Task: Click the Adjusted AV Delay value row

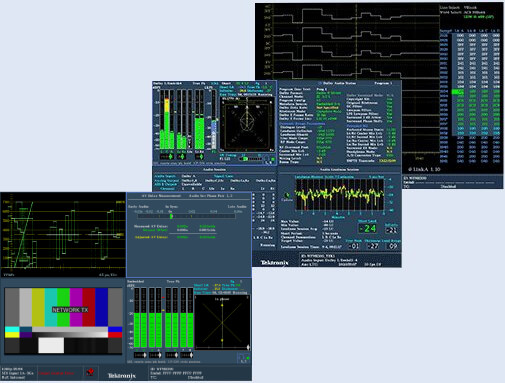Action: click(x=175, y=237)
